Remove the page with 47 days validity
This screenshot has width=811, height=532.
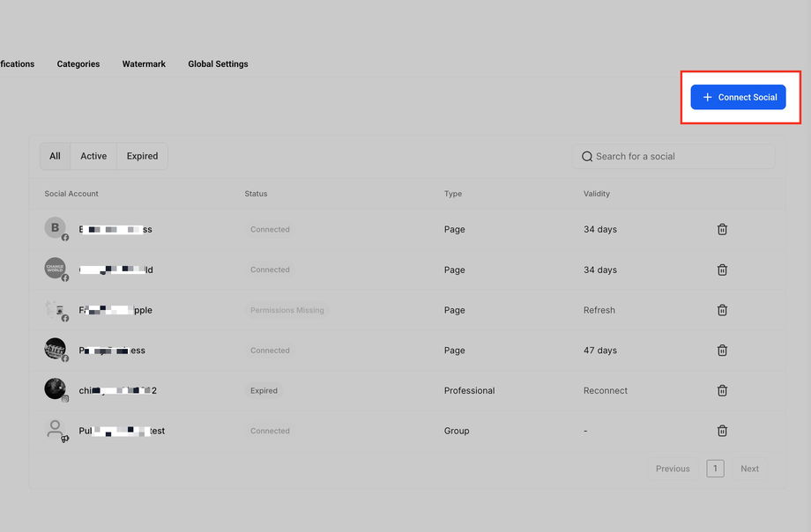(722, 351)
